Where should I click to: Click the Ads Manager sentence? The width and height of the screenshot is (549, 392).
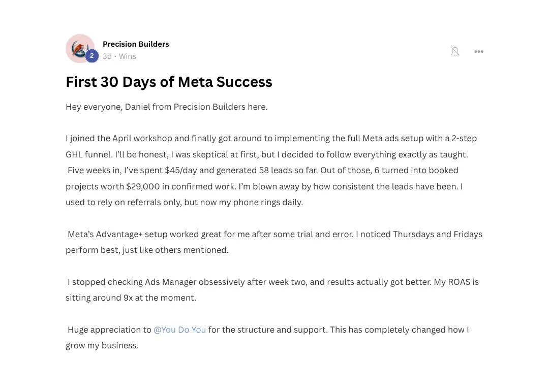point(249,282)
